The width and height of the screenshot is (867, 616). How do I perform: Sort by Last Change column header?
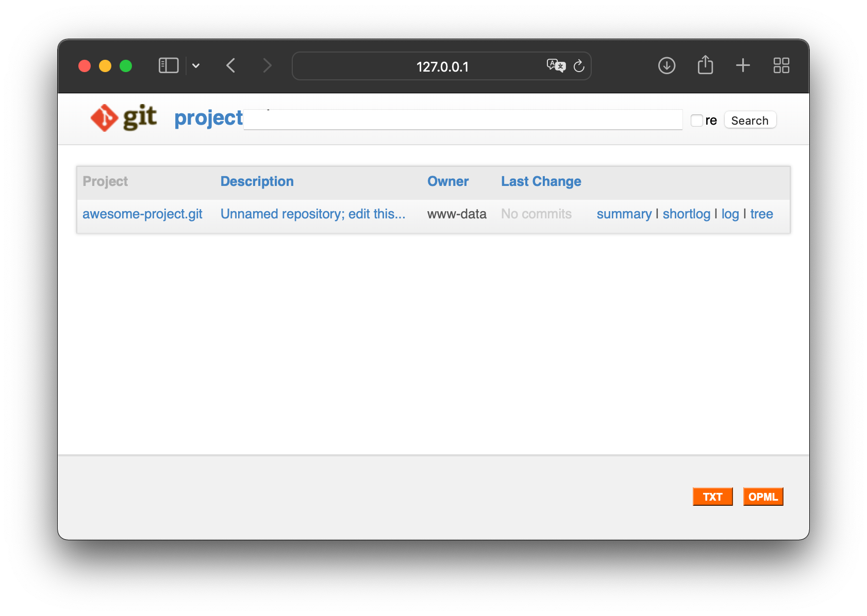[541, 181]
